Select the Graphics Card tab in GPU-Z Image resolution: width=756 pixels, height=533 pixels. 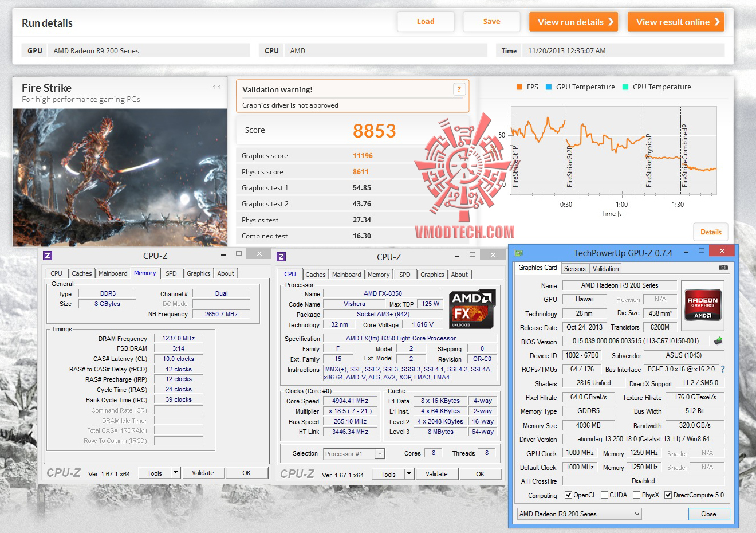537,268
